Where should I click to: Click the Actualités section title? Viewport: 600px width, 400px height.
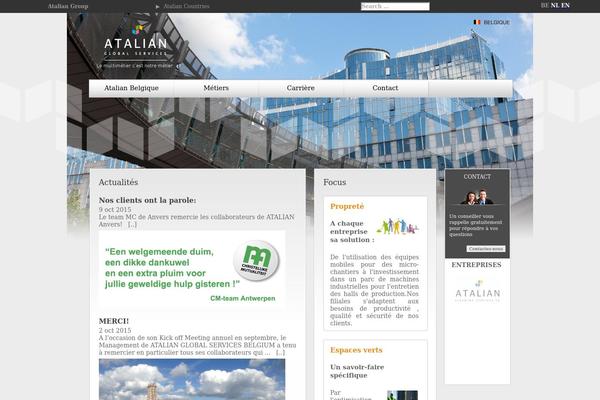pos(118,182)
